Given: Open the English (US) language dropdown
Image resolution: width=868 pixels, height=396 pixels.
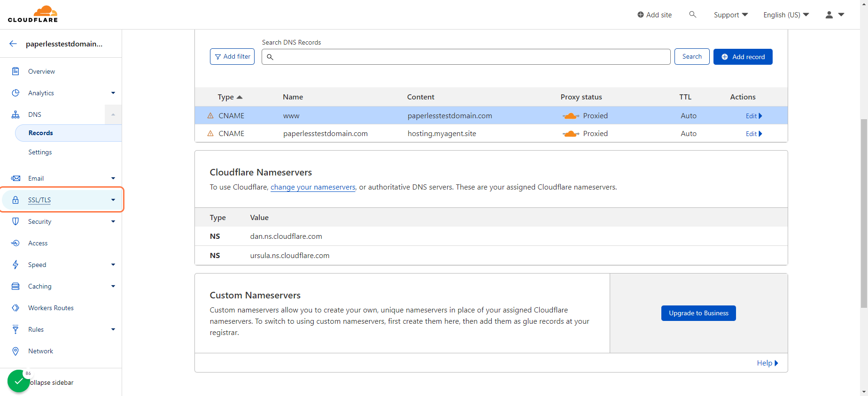Looking at the screenshot, I should pos(786,15).
